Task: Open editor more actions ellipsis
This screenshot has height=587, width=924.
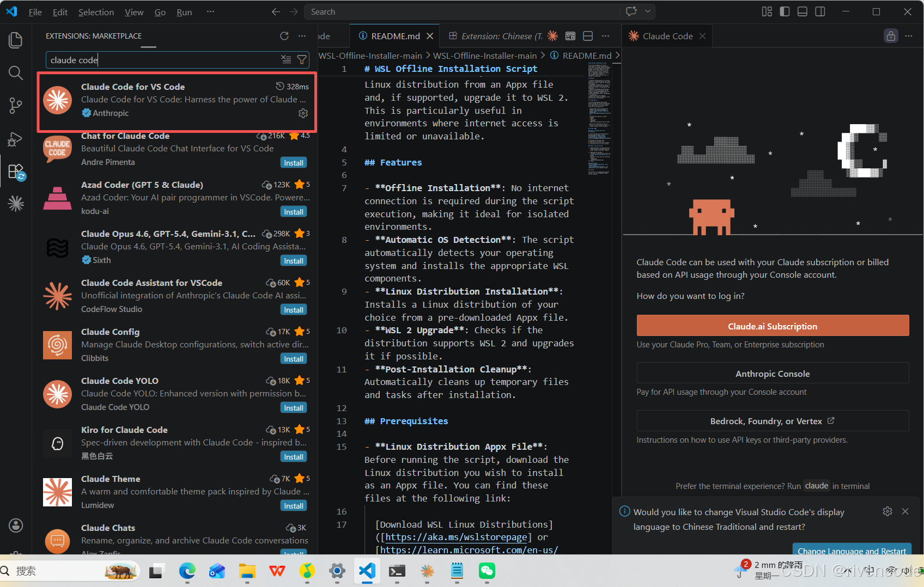Action: (x=605, y=36)
